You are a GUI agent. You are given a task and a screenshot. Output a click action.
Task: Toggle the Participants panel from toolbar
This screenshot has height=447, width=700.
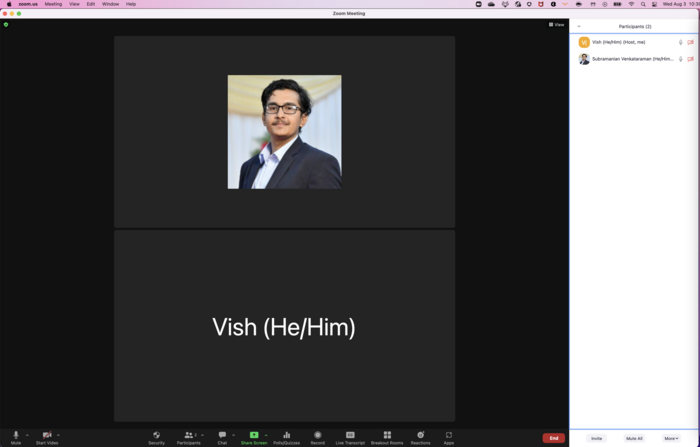pyautogui.click(x=188, y=436)
